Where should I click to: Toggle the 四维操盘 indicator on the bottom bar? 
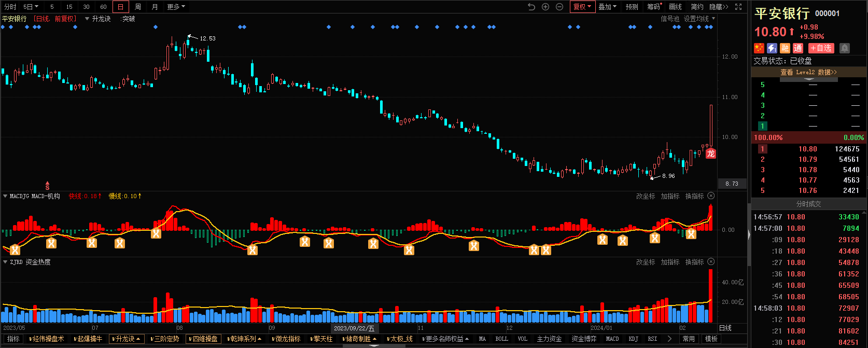(204, 339)
